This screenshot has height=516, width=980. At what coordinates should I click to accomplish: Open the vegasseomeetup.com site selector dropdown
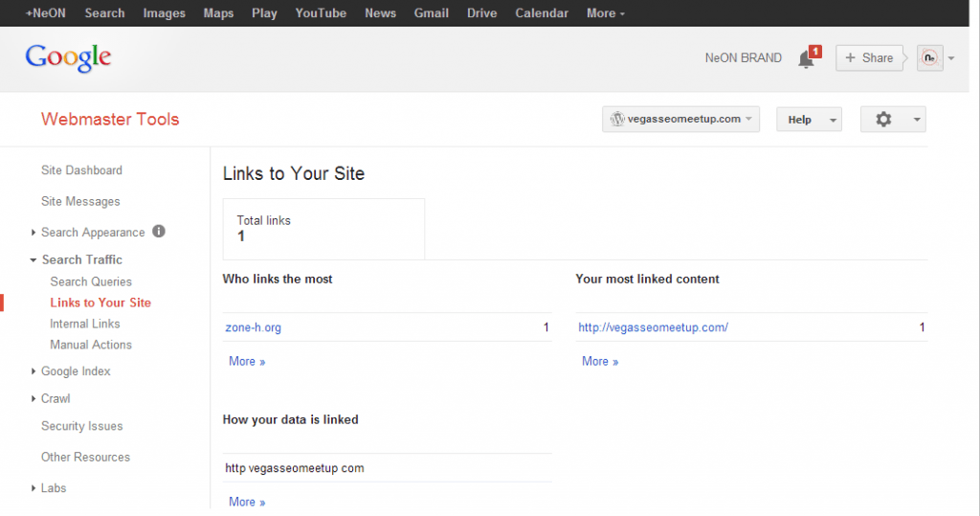point(680,119)
